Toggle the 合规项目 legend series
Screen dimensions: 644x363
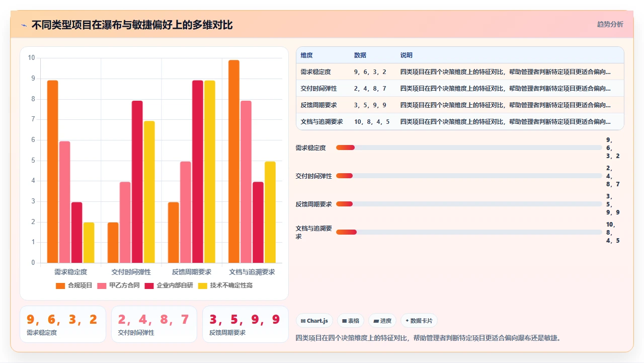[x=73, y=285]
